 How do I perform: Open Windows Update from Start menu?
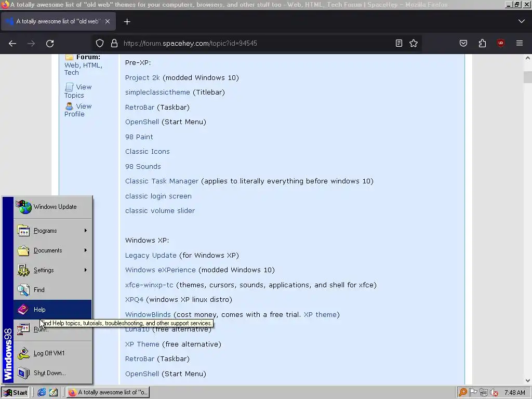pos(52,207)
